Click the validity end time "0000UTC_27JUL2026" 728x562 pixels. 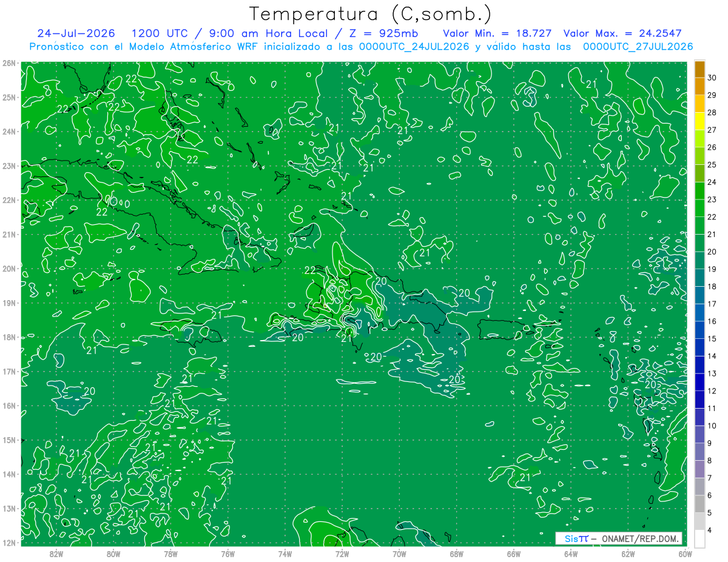638,46
